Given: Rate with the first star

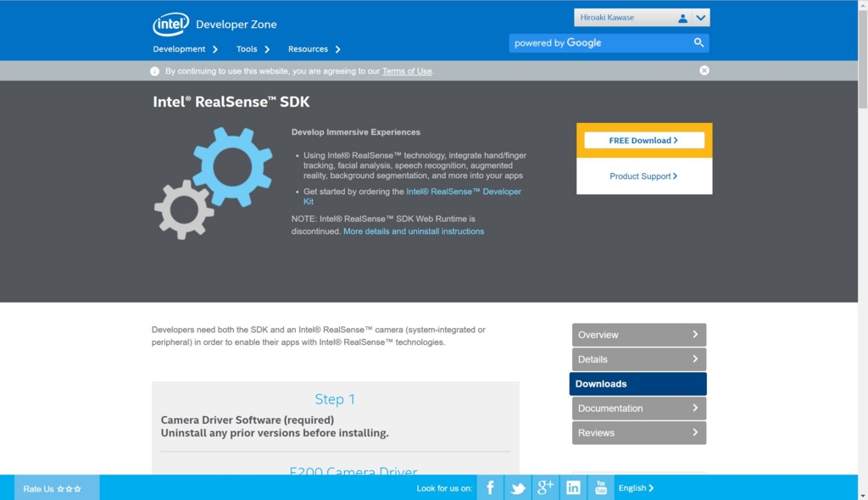Looking at the screenshot, I should 60,489.
